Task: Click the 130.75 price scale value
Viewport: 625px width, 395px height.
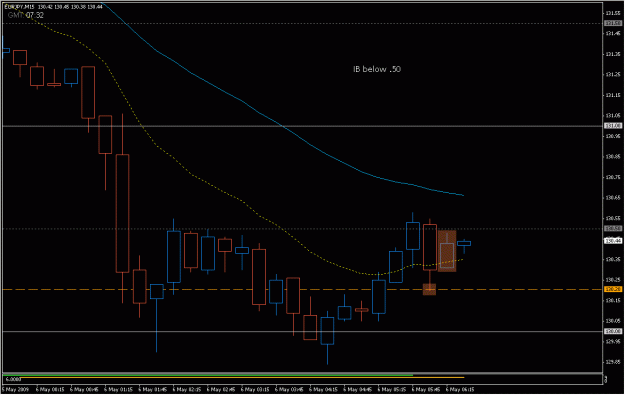Action: click(613, 177)
